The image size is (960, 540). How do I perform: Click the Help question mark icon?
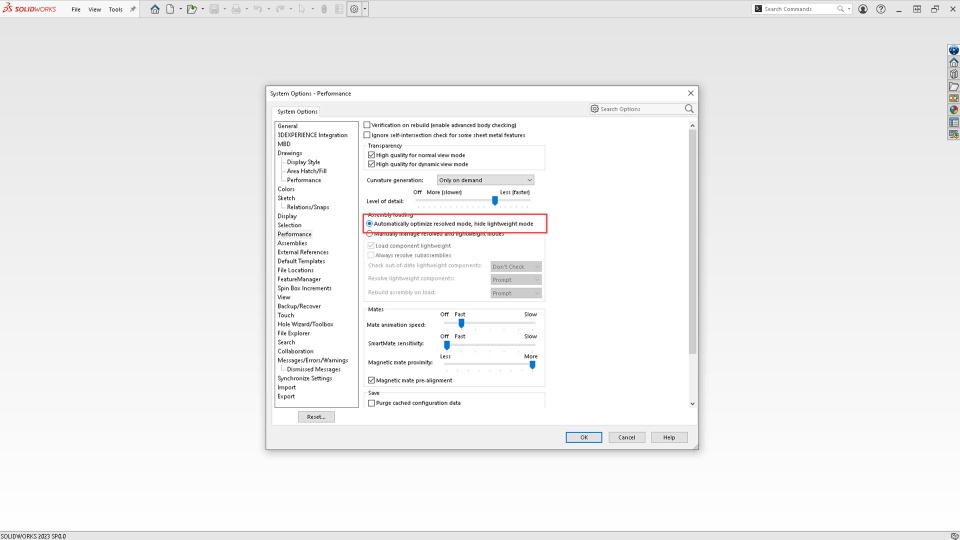pyautogui.click(x=880, y=9)
